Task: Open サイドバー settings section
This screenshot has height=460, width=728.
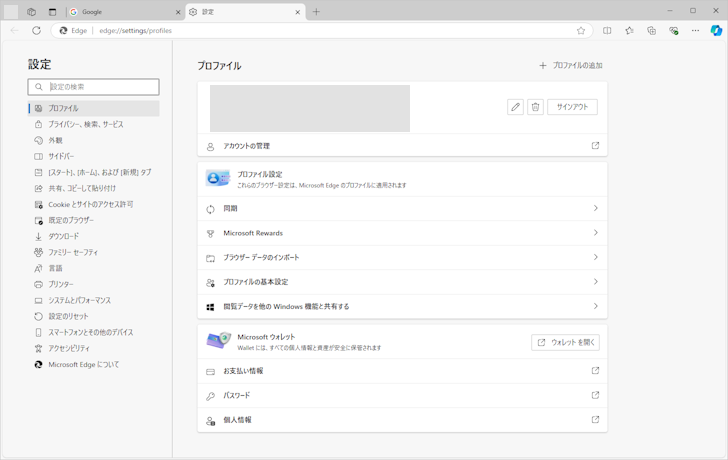Action: (93, 156)
